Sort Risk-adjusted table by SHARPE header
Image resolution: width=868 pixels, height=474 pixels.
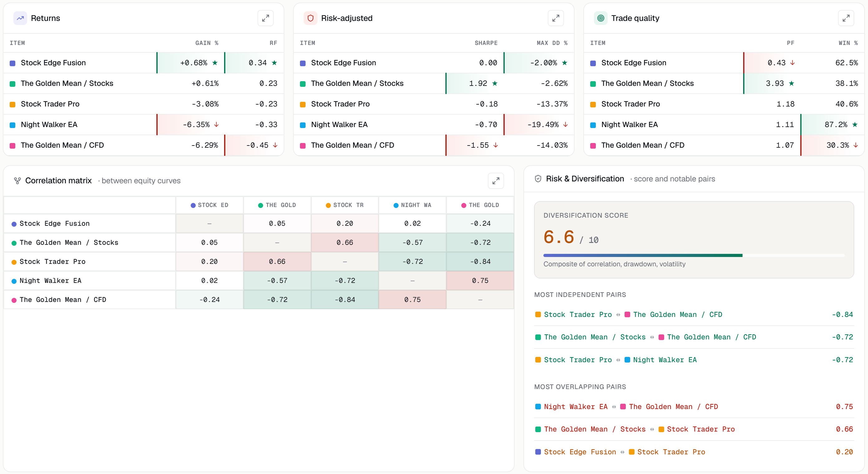[x=486, y=43]
